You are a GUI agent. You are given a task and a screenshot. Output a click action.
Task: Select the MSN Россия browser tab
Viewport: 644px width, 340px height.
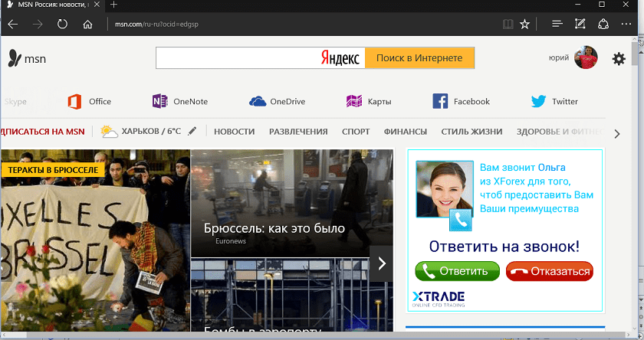pyautogui.click(x=53, y=5)
